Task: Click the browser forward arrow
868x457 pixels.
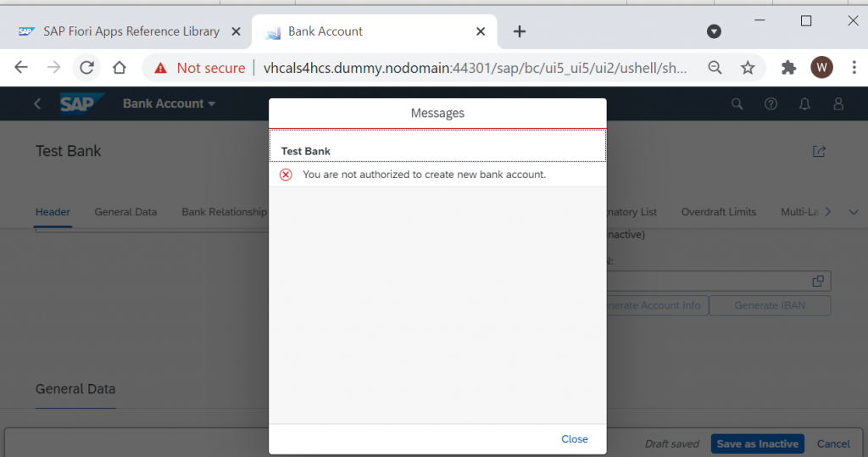Action: pyautogui.click(x=53, y=68)
